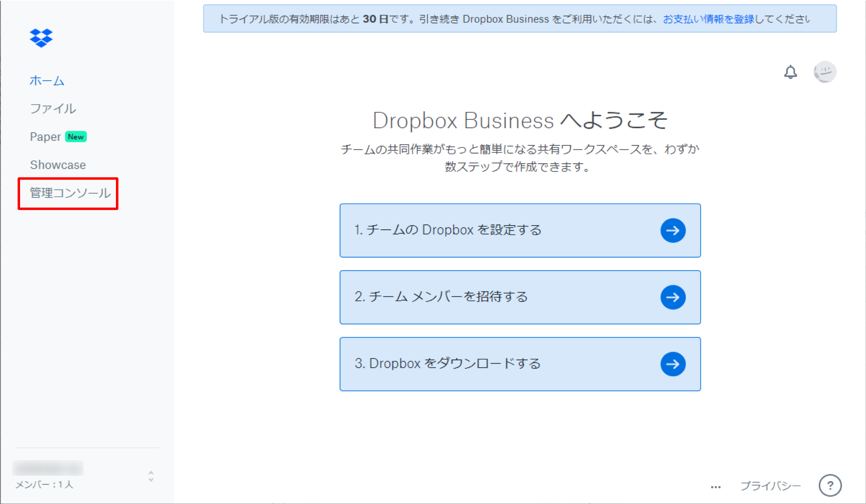Click the Dropbox logo icon

pyautogui.click(x=41, y=38)
